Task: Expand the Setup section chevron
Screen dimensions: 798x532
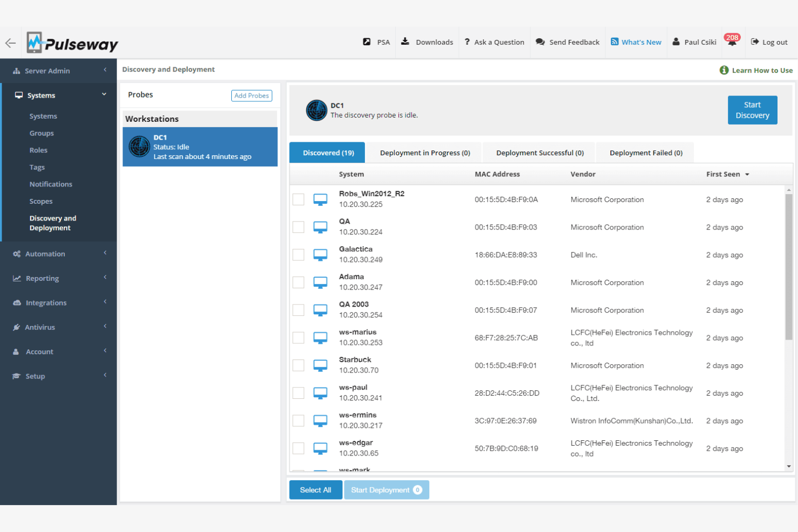Action: tap(105, 375)
